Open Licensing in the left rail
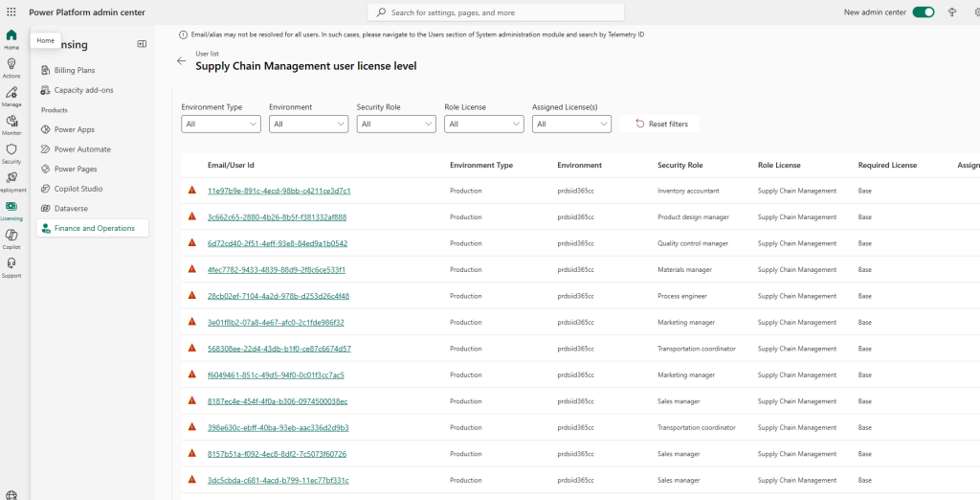 [x=11, y=211]
